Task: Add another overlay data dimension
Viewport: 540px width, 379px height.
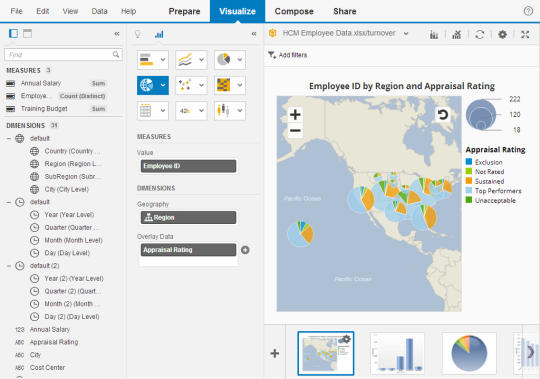Action: point(245,250)
